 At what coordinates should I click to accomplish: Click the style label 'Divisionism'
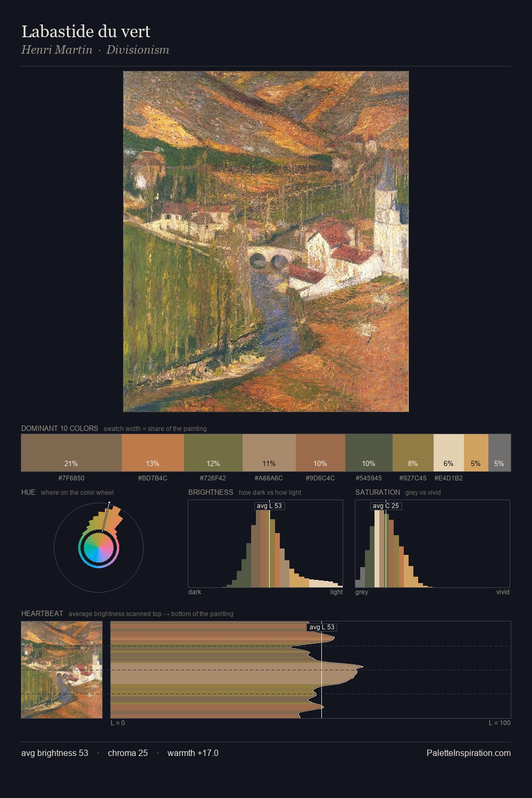[x=138, y=50]
